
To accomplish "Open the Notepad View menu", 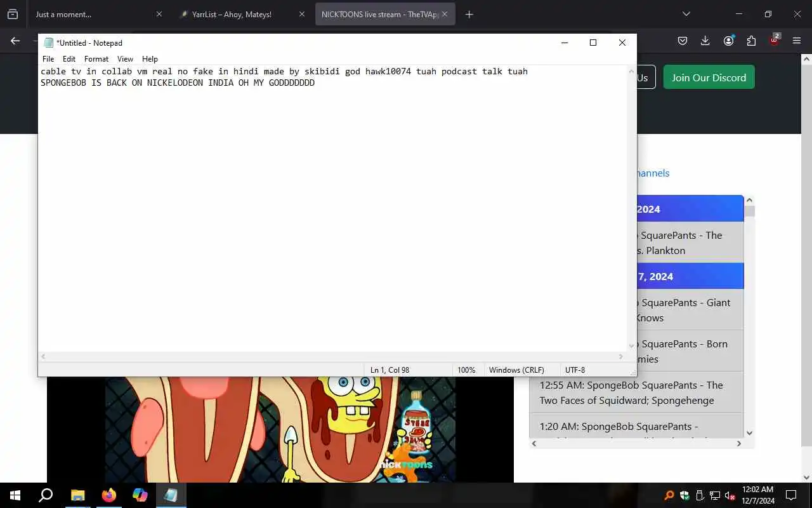I will point(125,59).
